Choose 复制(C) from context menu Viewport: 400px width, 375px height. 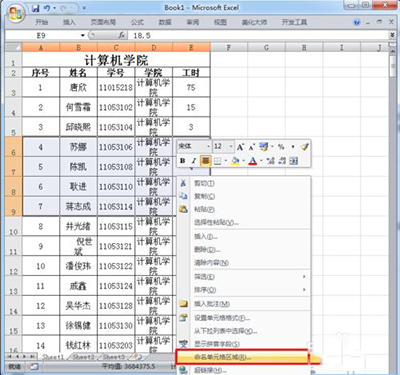(243, 196)
